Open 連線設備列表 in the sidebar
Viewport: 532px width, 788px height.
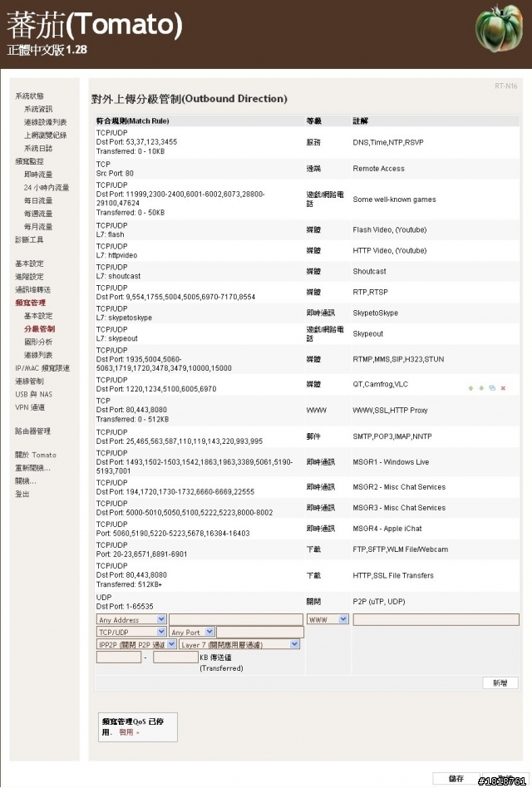pyautogui.click(x=45, y=121)
